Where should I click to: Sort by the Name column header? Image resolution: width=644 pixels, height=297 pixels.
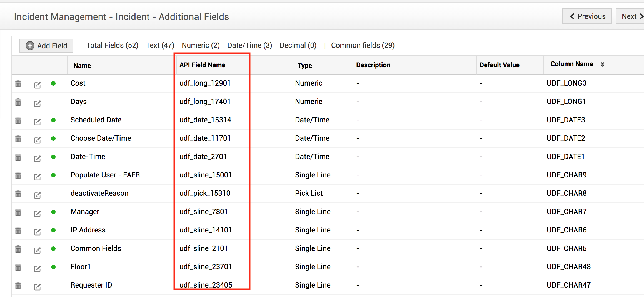[x=82, y=65]
